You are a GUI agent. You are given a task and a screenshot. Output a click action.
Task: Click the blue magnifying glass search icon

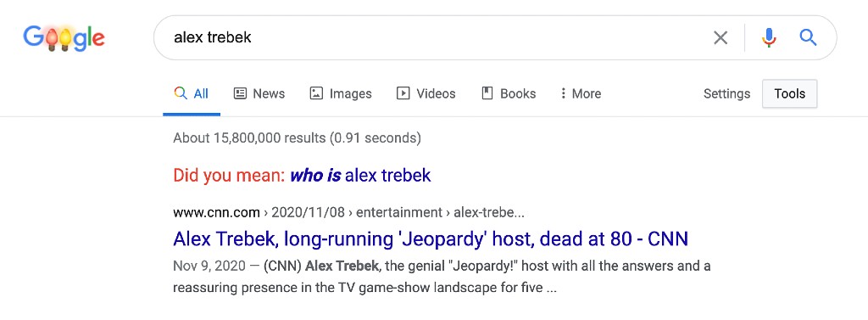pos(808,37)
